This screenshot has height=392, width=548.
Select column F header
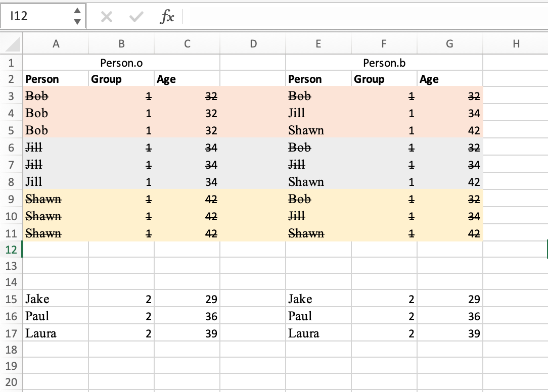pyautogui.click(x=384, y=43)
